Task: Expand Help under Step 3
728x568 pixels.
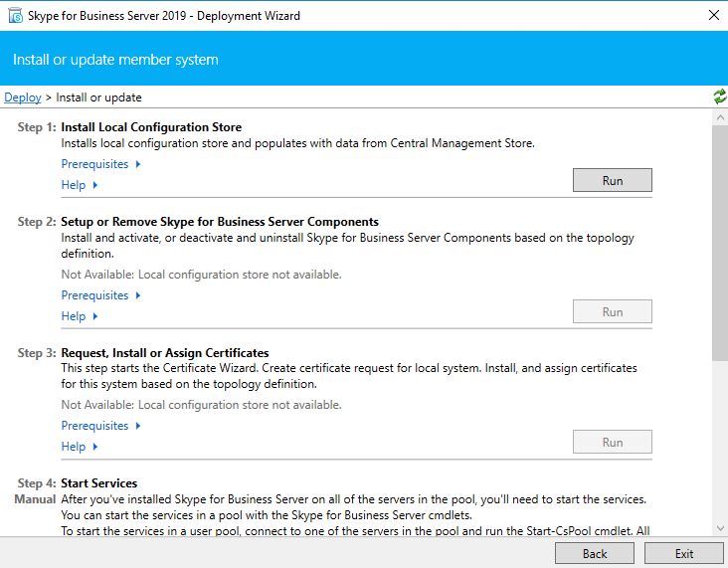Action: click(80, 447)
